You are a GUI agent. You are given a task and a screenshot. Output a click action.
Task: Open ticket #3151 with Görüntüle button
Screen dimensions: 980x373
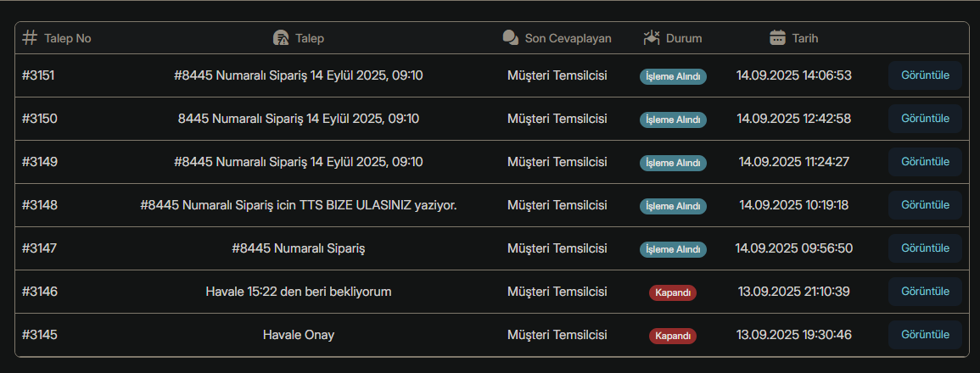[924, 75]
